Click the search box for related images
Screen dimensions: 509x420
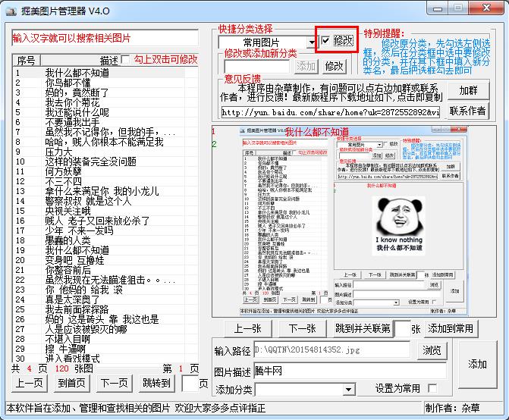coord(106,38)
